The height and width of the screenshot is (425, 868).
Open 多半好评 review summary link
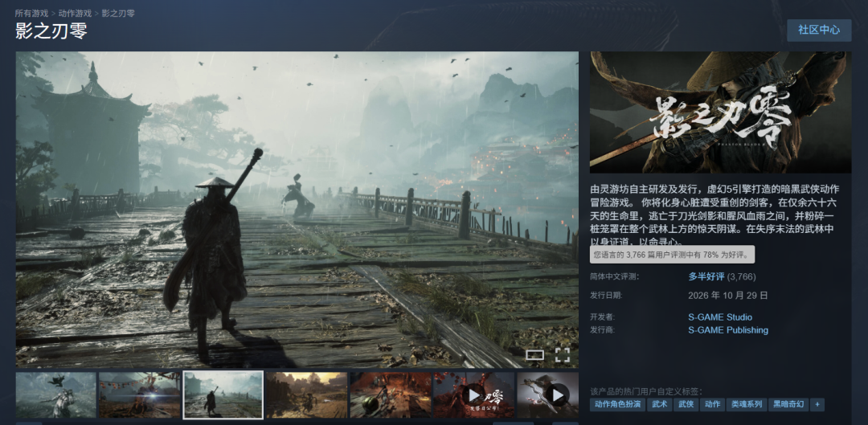click(706, 276)
